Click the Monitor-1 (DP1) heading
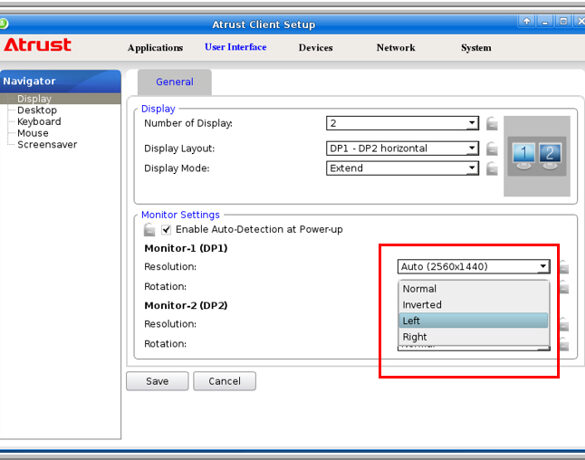This screenshot has height=460, width=585. (x=186, y=248)
